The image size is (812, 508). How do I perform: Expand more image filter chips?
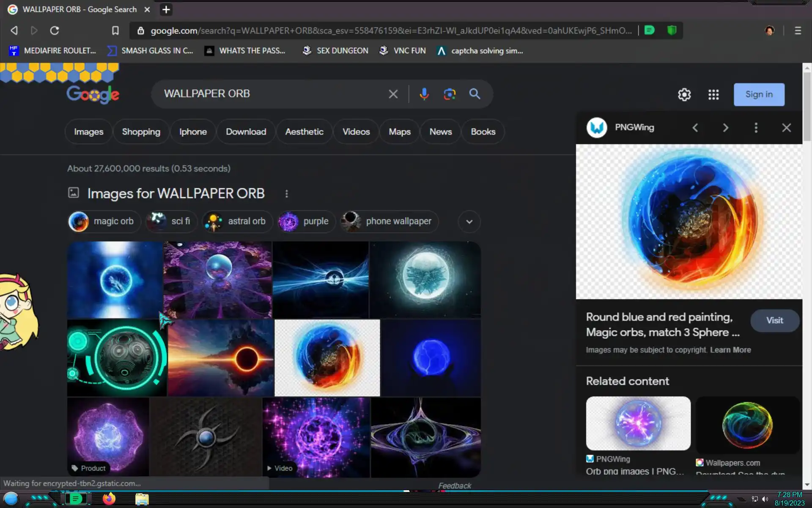pos(469,221)
